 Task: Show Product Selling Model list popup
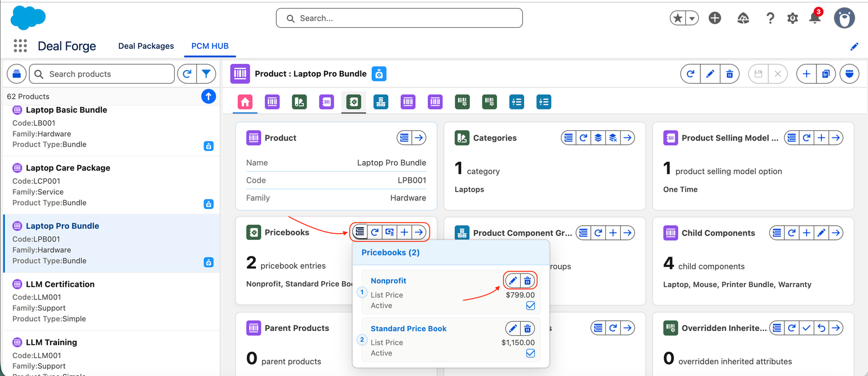pos(792,138)
